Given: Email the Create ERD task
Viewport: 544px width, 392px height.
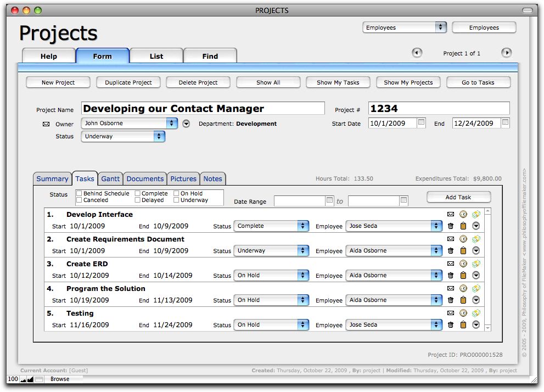Looking at the screenshot, I should coord(450,264).
